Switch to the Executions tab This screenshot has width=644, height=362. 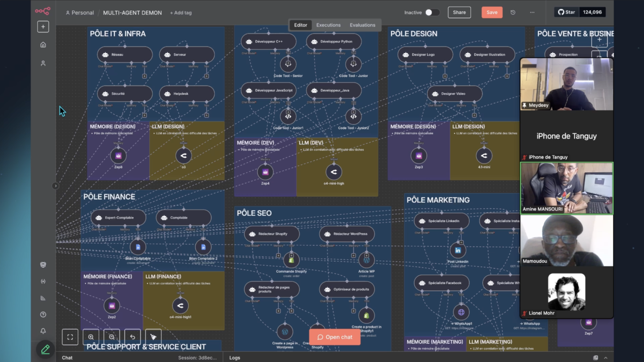click(328, 25)
